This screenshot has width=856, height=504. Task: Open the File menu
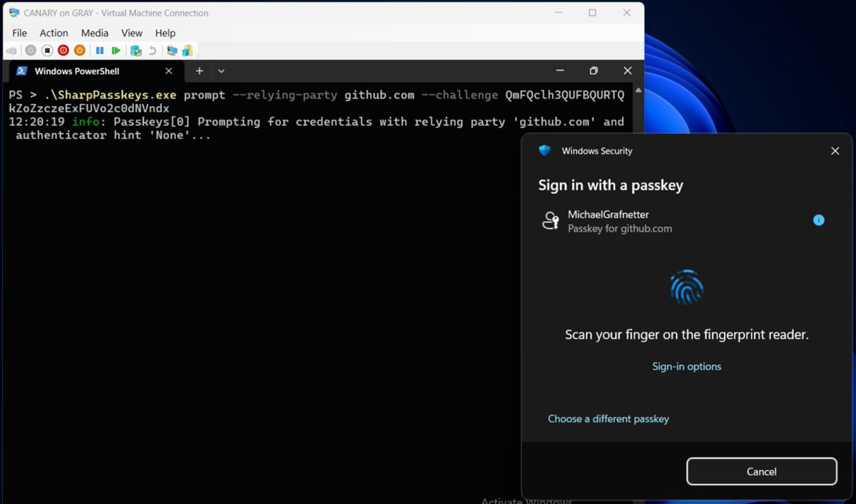(x=19, y=33)
